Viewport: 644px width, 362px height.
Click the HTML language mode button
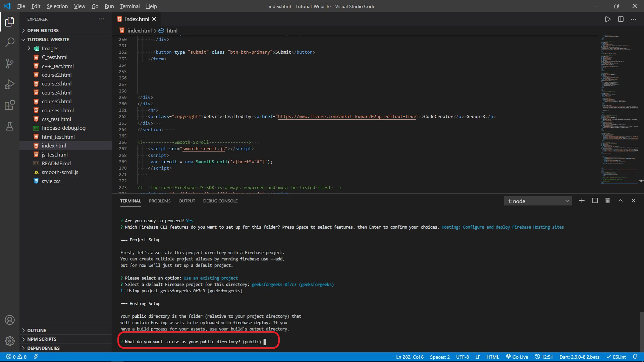492,357
